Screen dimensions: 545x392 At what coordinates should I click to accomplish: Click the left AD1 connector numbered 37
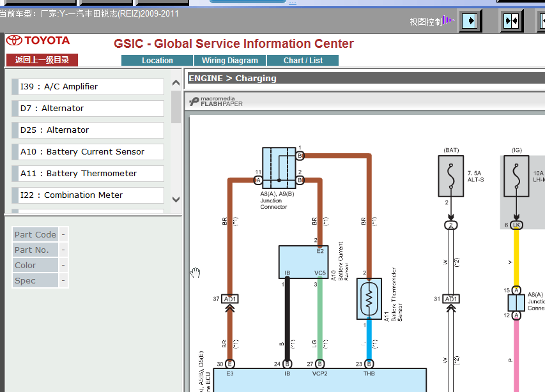(x=230, y=299)
